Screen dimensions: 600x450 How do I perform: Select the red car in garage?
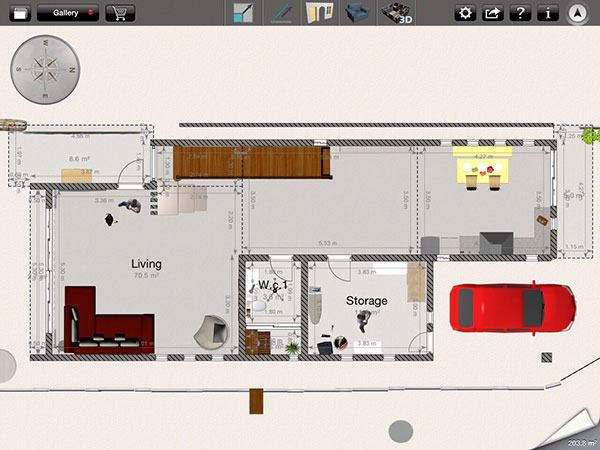tap(510, 305)
